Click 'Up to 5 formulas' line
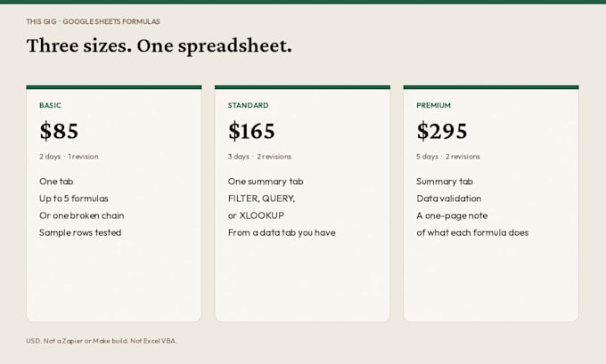Viewport: 606px width, 364px height. [x=74, y=198]
